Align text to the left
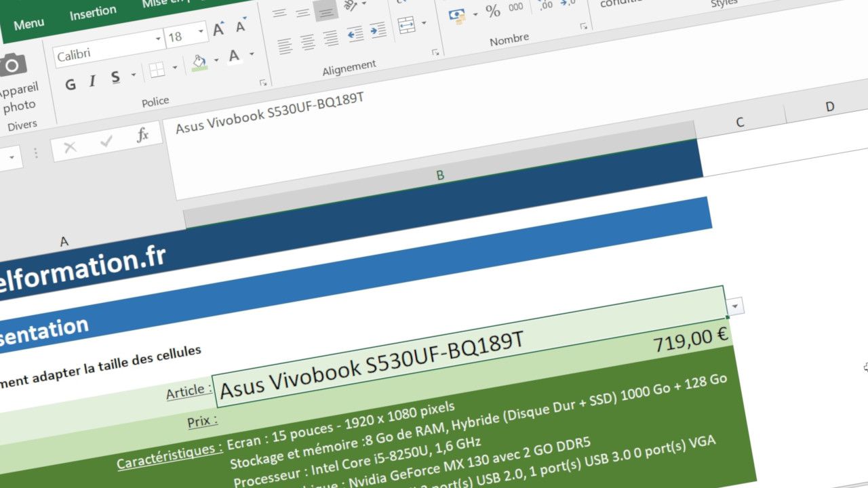The width and height of the screenshot is (868, 488). tap(285, 46)
